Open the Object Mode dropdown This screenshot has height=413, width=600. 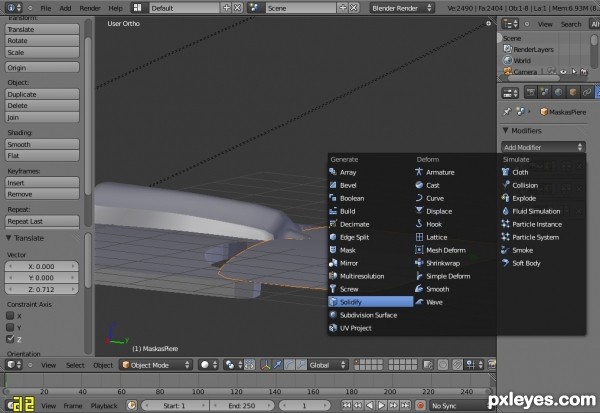[x=156, y=365]
